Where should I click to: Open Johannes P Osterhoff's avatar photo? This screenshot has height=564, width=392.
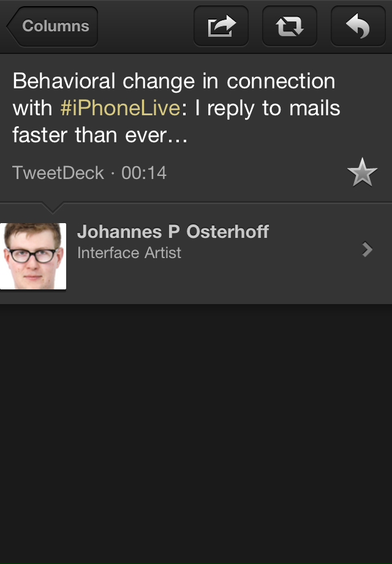(33, 256)
